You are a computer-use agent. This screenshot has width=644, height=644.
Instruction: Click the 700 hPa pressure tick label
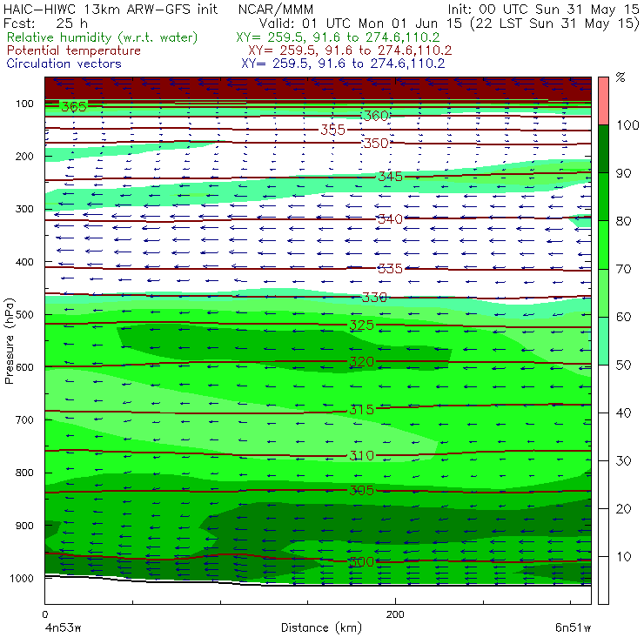pos(24,419)
